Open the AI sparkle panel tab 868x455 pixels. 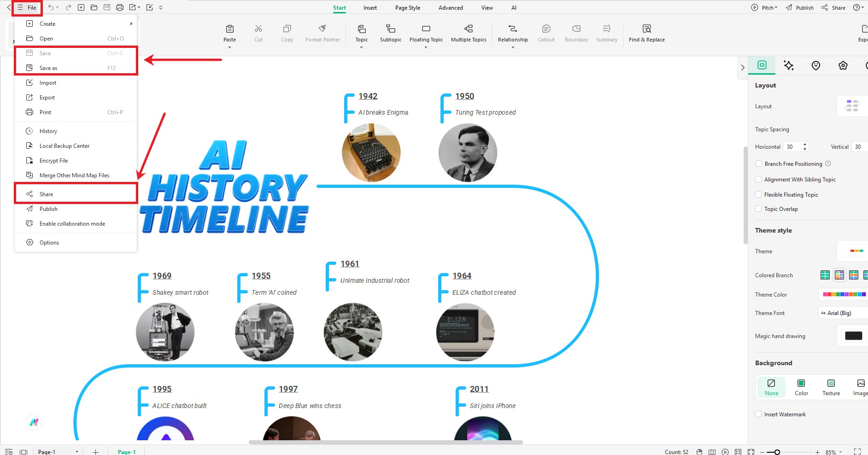pos(789,65)
